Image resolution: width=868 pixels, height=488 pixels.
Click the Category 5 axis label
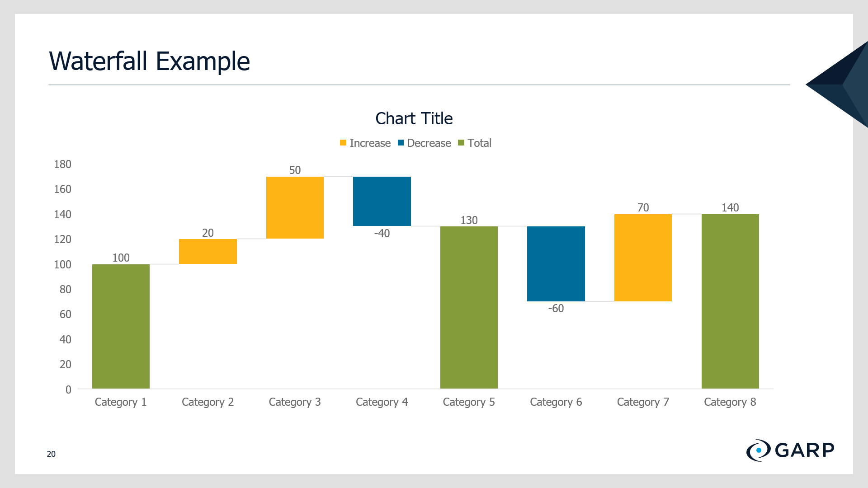click(x=469, y=402)
